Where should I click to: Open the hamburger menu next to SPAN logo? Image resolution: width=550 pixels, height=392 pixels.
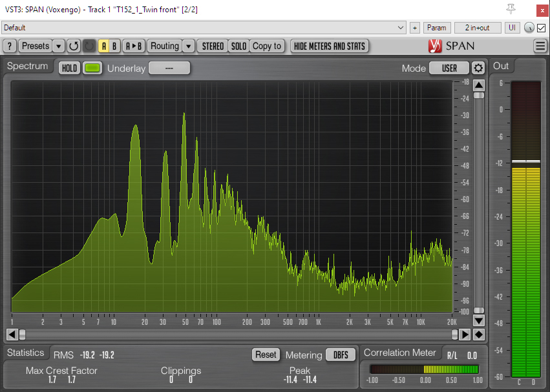coord(540,46)
